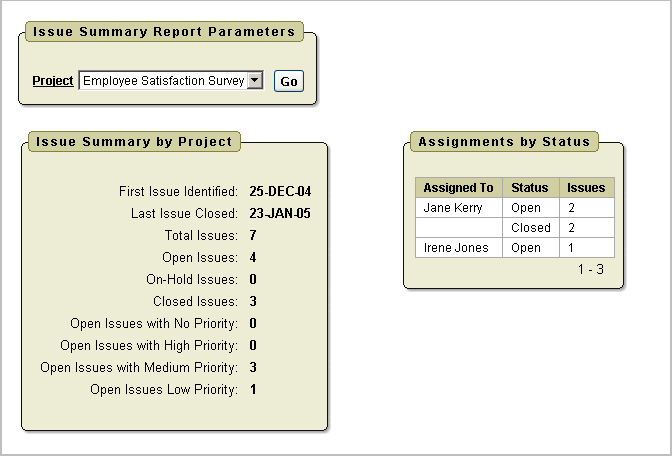Viewport: 672px width, 456px height.
Task: Click the Issue Summary Report Parameters title
Action: click(164, 32)
